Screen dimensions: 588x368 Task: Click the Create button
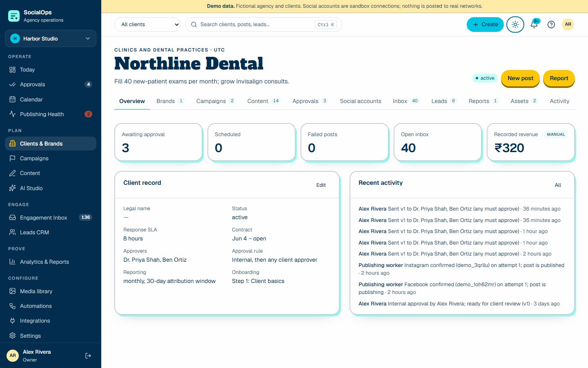point(485,25)
